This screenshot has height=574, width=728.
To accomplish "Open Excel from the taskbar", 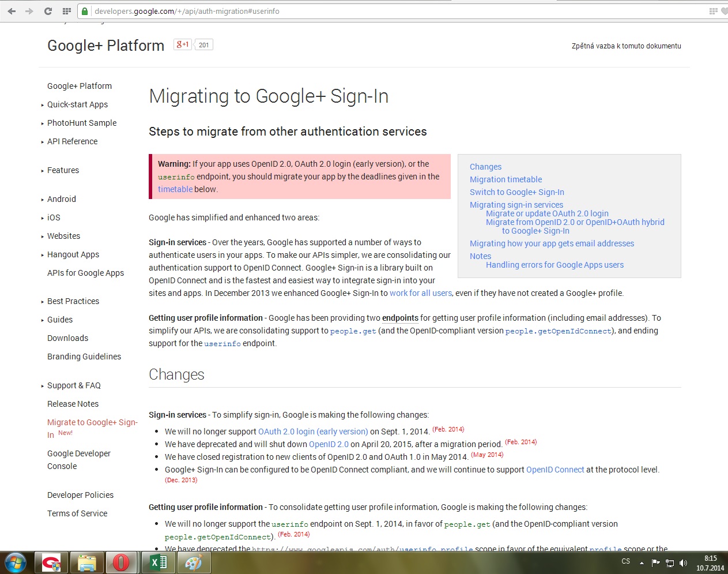I will coord(158,562).
